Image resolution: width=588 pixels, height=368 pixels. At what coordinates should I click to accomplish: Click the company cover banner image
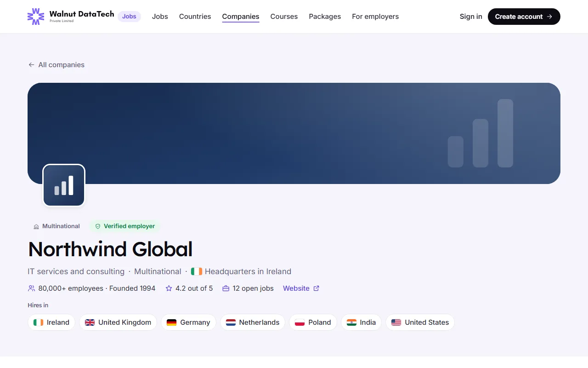pos(294,133)
